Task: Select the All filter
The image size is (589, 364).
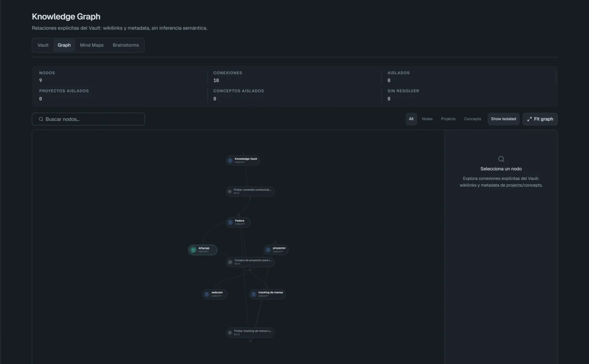Action: pos(411,119)
